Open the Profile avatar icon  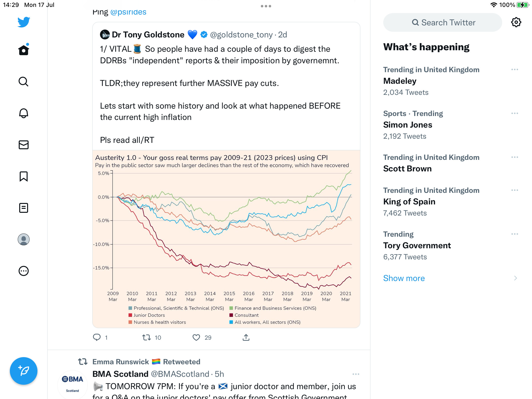click(x=24, y=239)
